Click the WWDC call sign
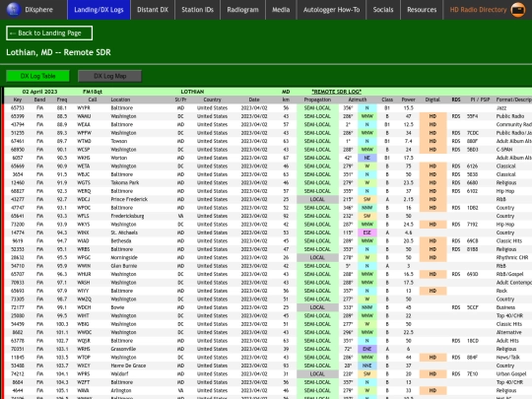The image size is (532, 399). point(84,333)
